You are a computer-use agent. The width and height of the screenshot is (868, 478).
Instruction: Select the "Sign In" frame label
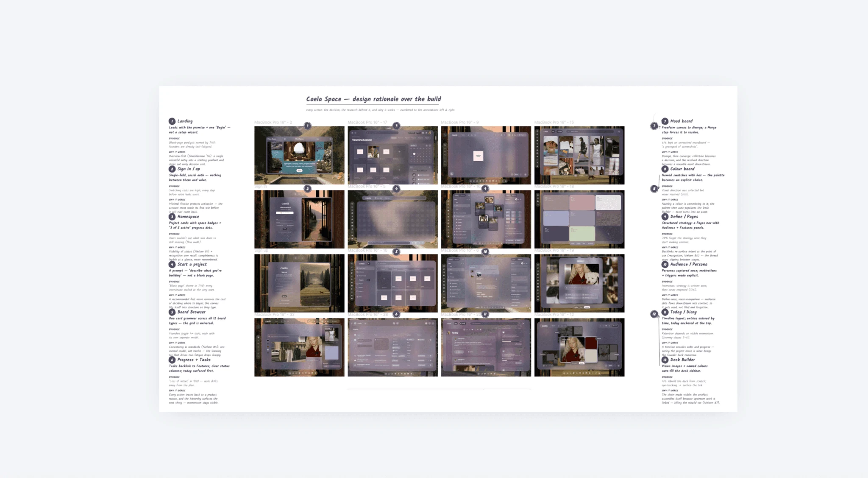pos(261,187)
